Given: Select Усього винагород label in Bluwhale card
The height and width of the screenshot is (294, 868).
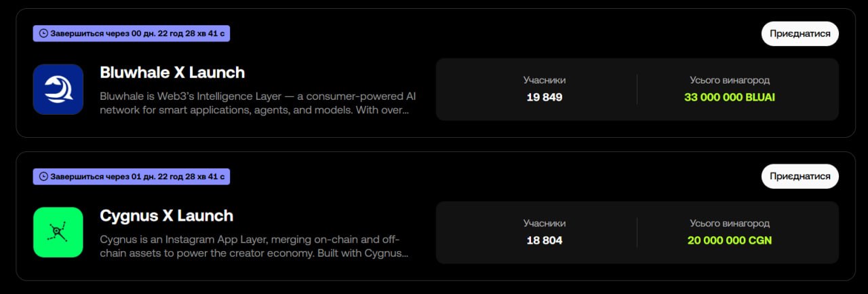Looking at the screenshot, I should click(730, 80).
